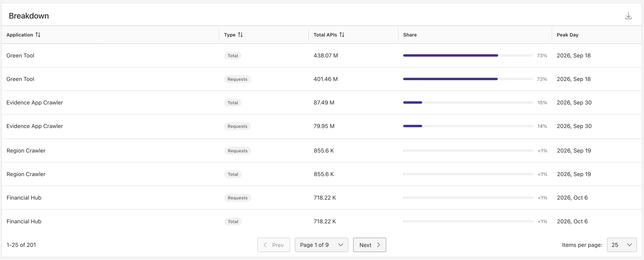Click the disabled Prev button
Viewport: 644px width, 260px height.
click(274, 245)
